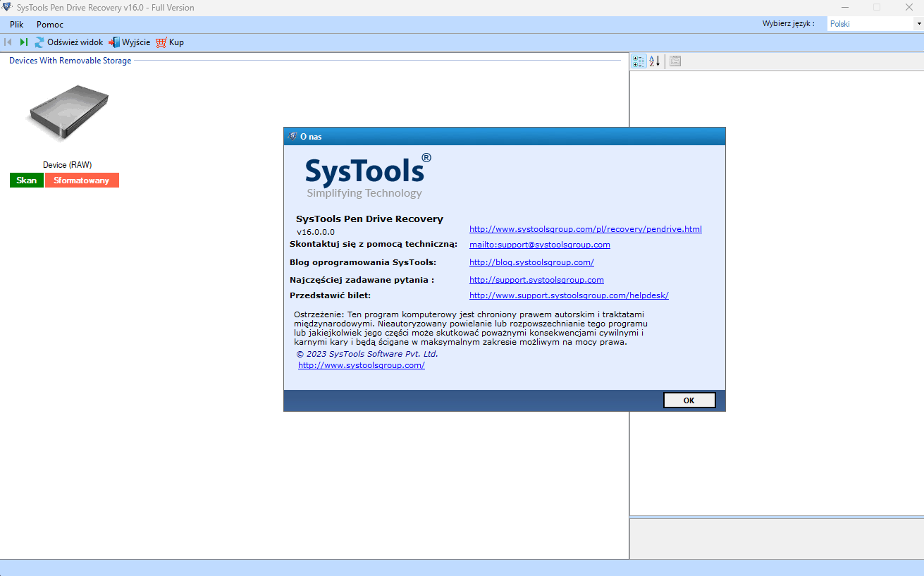Click the Wybierz język label
The width and height of the screenshot is (924, 576).
coord(789,24)
